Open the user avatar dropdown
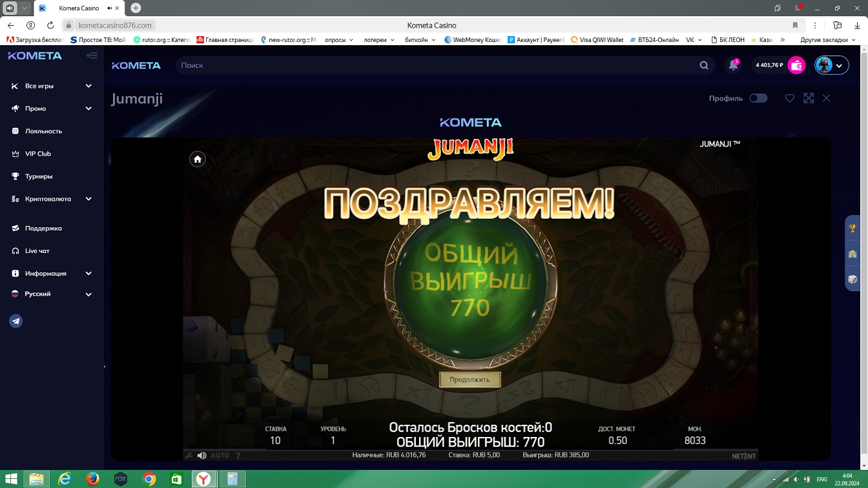This screenshot has width=868, height=488. point(831,65)
